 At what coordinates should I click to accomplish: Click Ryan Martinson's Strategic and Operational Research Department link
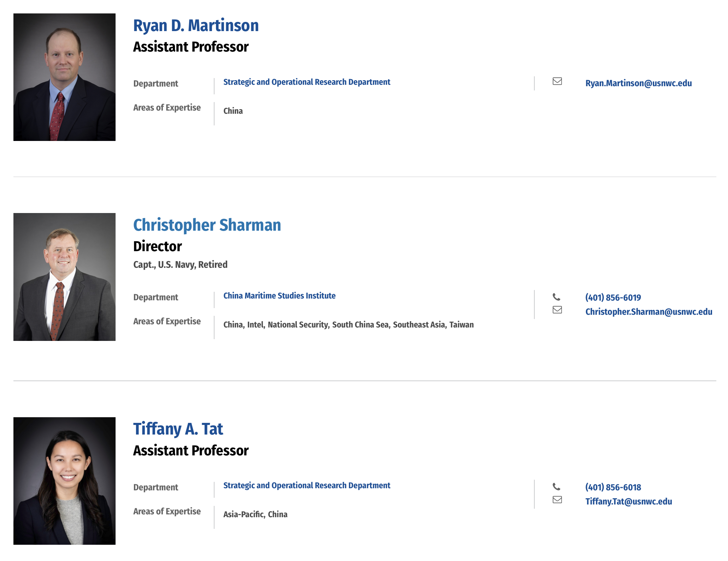tap(307, 82)
